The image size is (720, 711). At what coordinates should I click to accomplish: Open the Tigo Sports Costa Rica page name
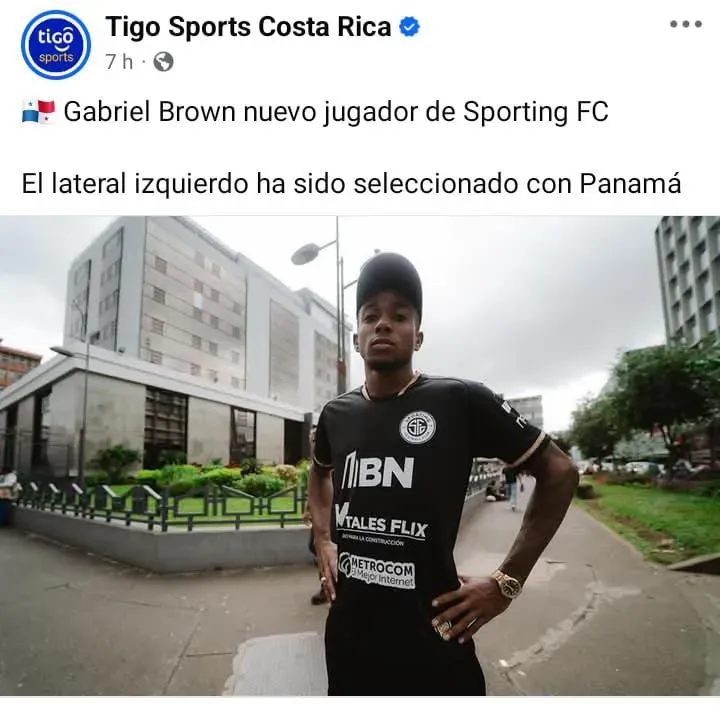coord(248,27)
